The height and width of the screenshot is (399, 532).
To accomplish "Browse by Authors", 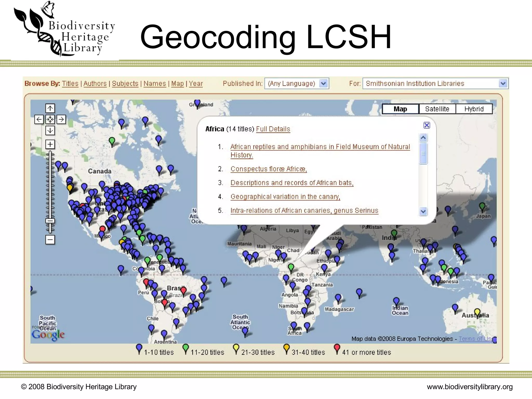I will tap(95, 84).
